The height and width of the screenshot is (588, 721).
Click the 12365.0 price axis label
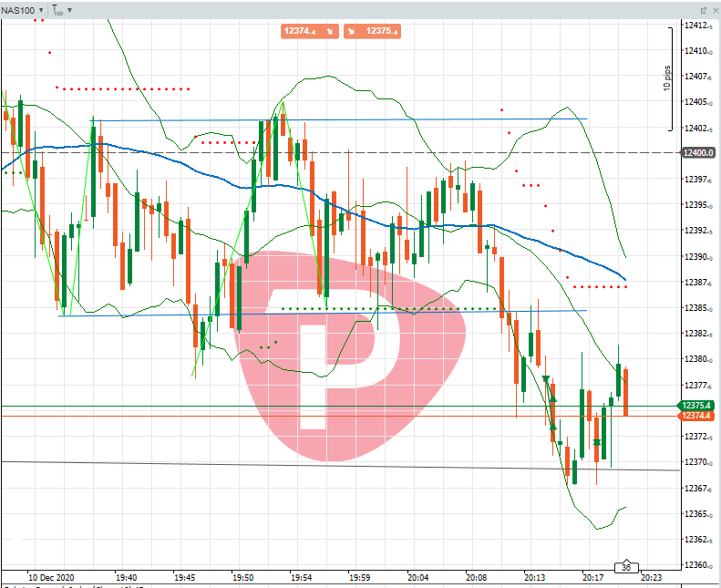tap(698, 513)
